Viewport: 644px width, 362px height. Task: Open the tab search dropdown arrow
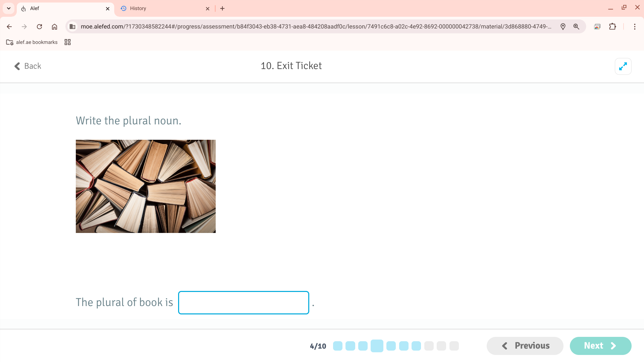(9, 8)
